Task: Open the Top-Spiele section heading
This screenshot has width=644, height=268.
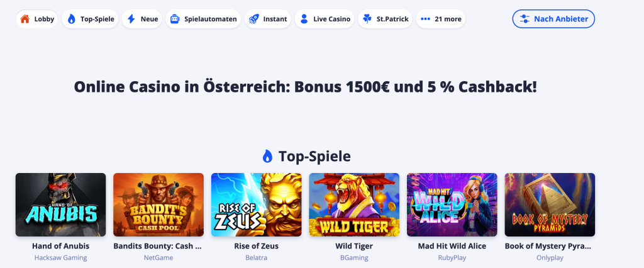Action: (x=306, y=156)
